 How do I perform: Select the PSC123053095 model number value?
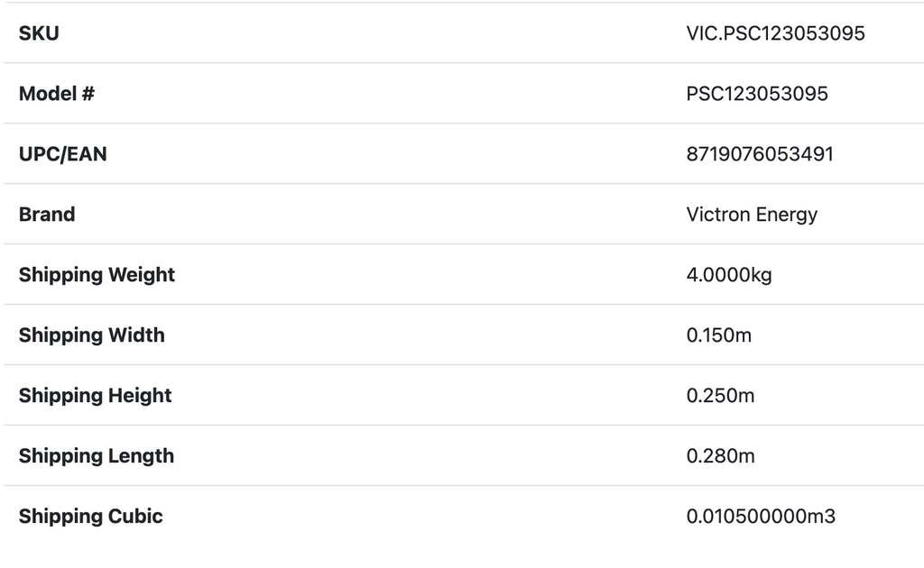(x=757, y=94)
